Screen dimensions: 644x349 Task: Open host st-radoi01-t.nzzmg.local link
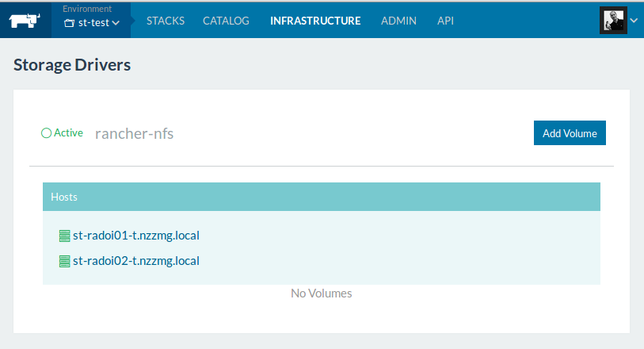point(136,236)
